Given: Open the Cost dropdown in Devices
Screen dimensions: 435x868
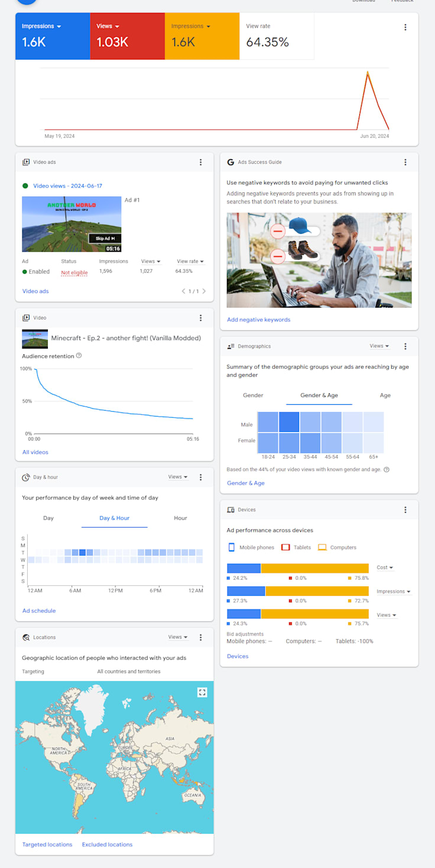Looking at the screenshot, I should (x=385, y=567).
